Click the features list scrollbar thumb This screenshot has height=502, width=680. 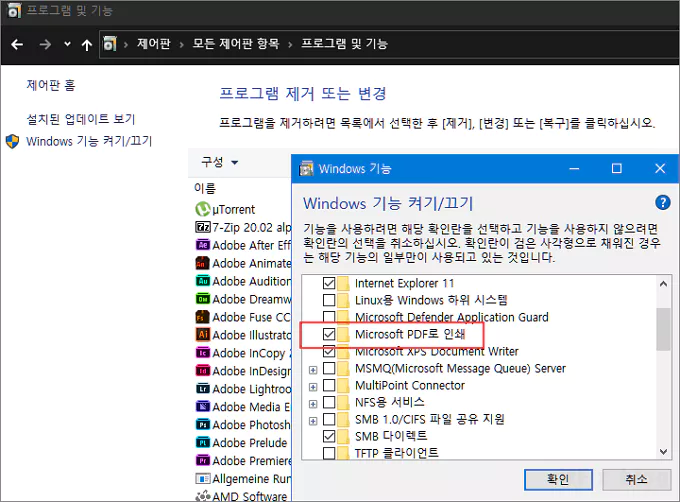[x=663, y=329]
